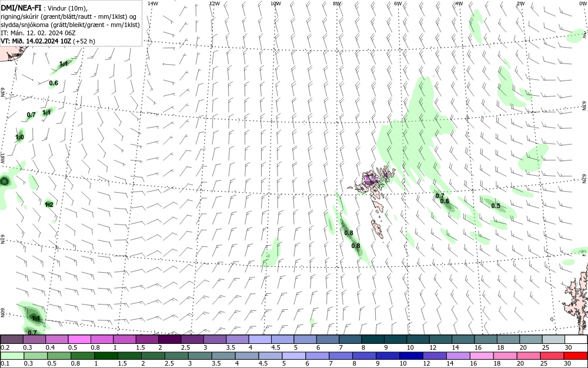
Task: Click the deep blue swatch labeled 10 in lower legend
Action: [x=412, y=356]
